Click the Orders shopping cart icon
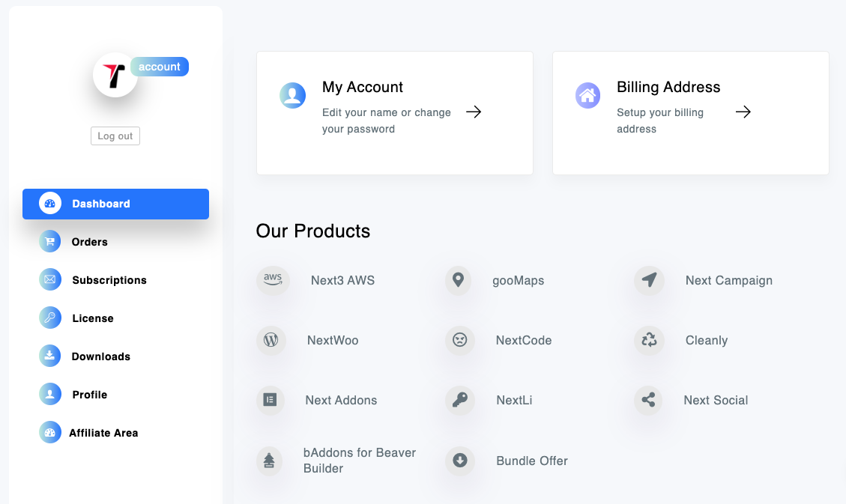Image resolution: width=846 pixels, height=504 pixels. point(50,241)
